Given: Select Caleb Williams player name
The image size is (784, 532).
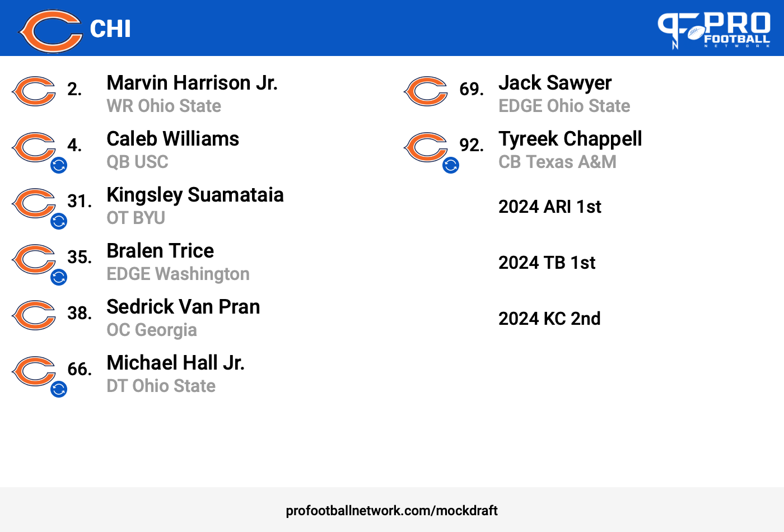Looking at the screenshot, I should point(173,139).
